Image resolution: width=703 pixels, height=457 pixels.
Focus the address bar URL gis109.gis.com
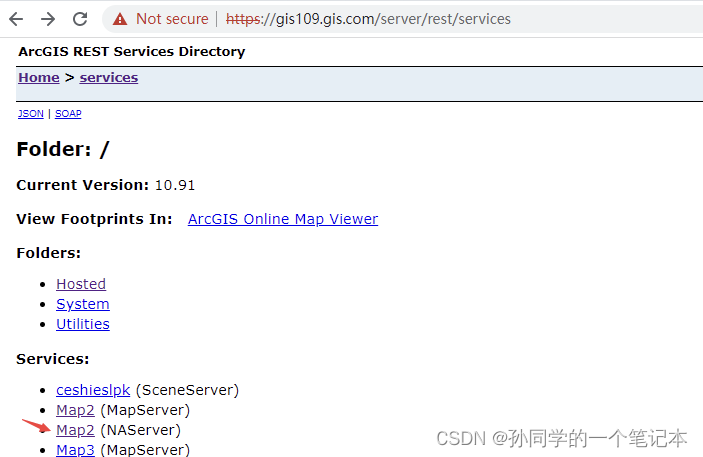(x=368, y=19)
